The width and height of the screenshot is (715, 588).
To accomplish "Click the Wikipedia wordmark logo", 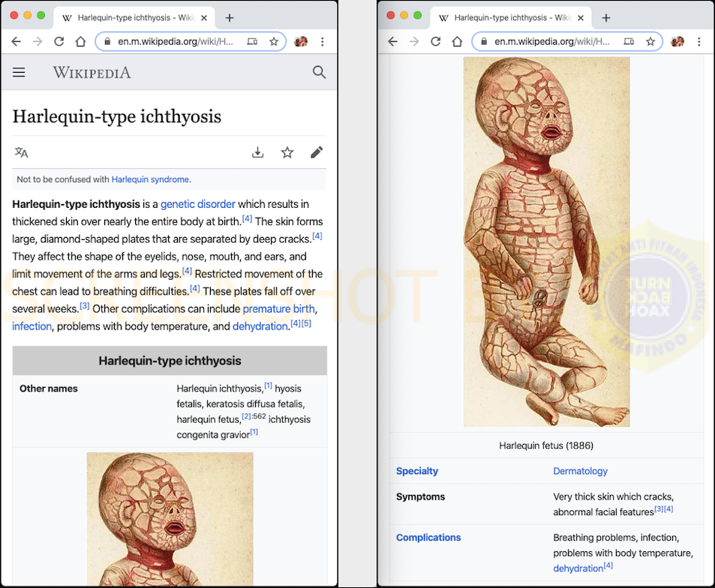I will pyautogui.click(x=92, y=73).
